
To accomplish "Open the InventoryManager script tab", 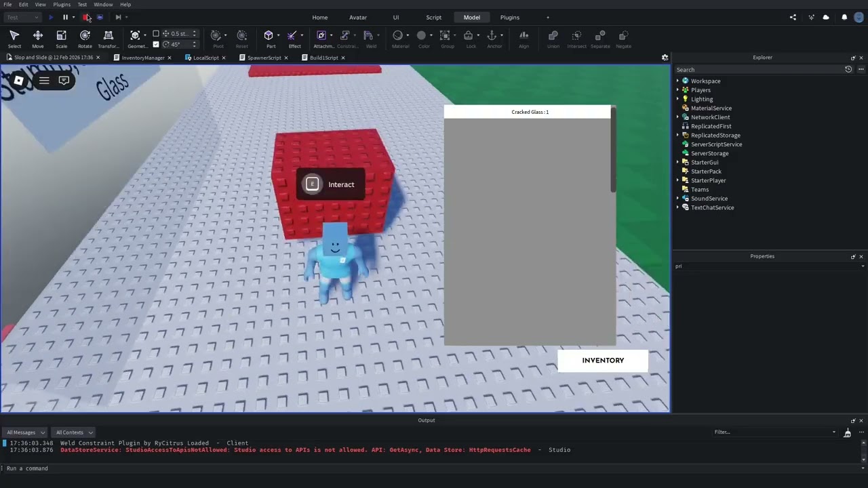I will 142,58.
